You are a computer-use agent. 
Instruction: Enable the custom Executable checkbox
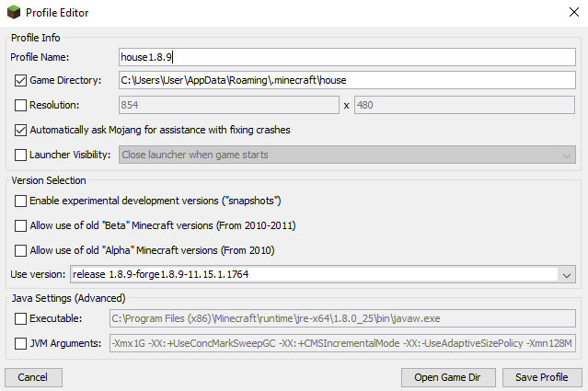point(21,318)
